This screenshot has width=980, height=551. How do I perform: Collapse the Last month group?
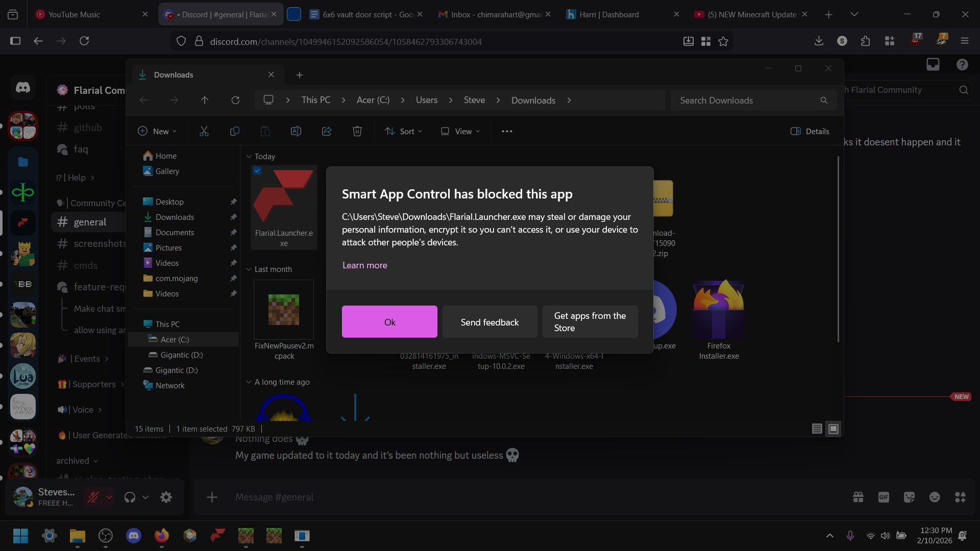249,269
